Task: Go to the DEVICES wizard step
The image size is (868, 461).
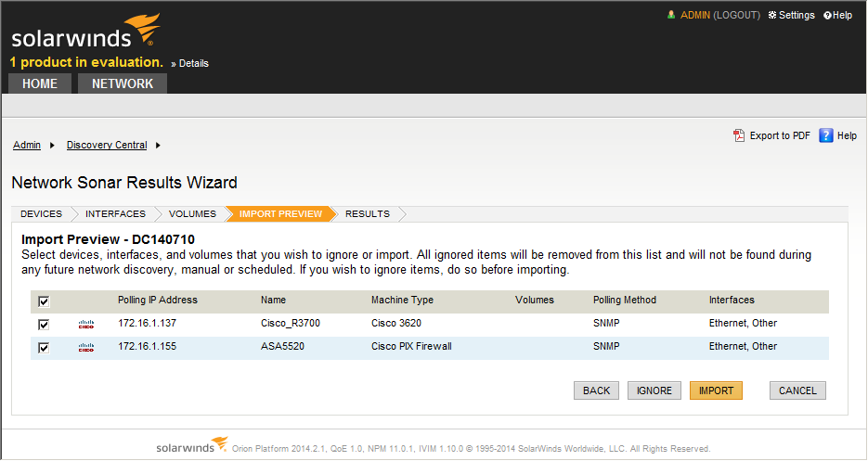Action: 42,213
